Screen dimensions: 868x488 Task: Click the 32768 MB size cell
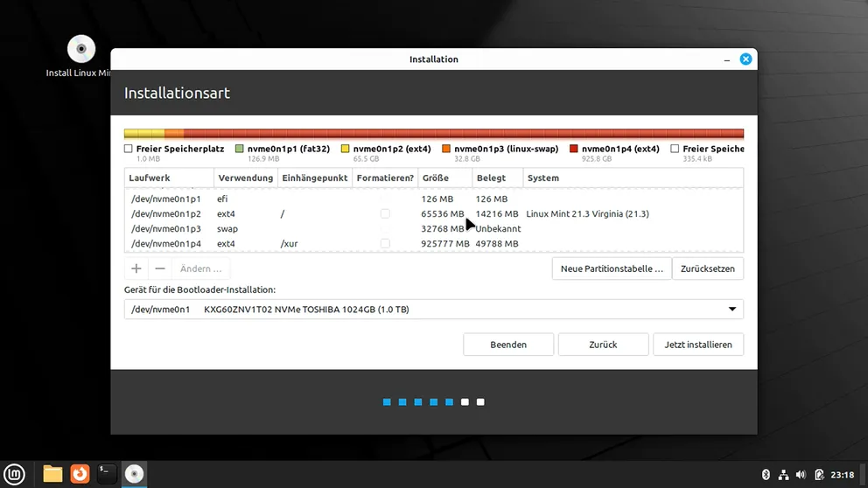tap(442, 228)
